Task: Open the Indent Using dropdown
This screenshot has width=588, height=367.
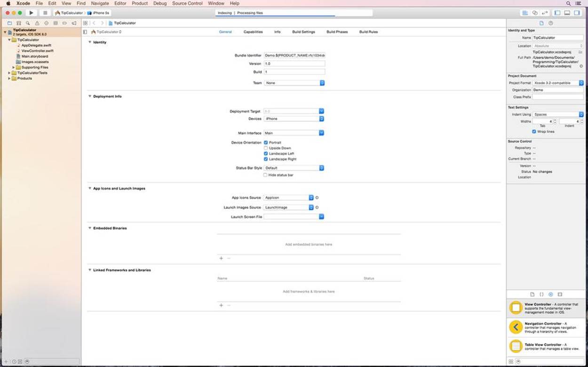Action: tap(558, 114)
